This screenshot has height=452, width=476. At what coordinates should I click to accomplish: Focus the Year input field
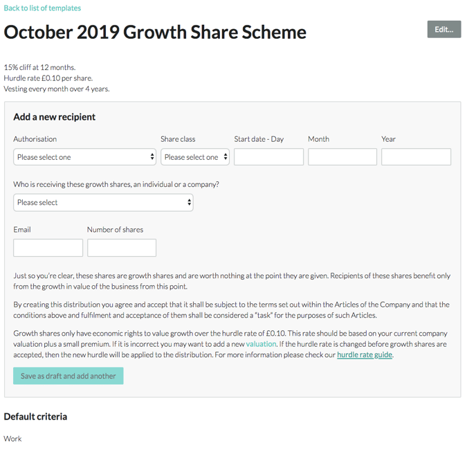(x=416, y=156)
